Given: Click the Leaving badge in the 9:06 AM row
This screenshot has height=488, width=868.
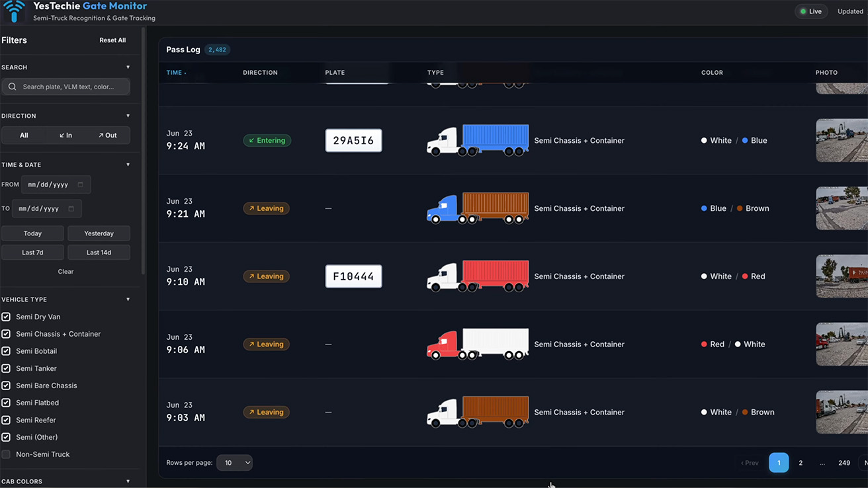Looking at the screenshot, I should [267, 344].
